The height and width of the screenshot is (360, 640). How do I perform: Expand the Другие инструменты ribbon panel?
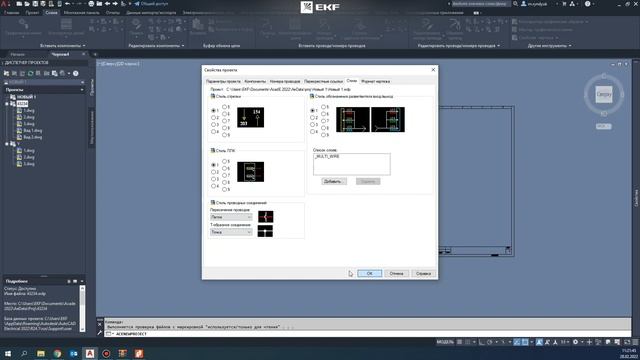coord(549,46)
